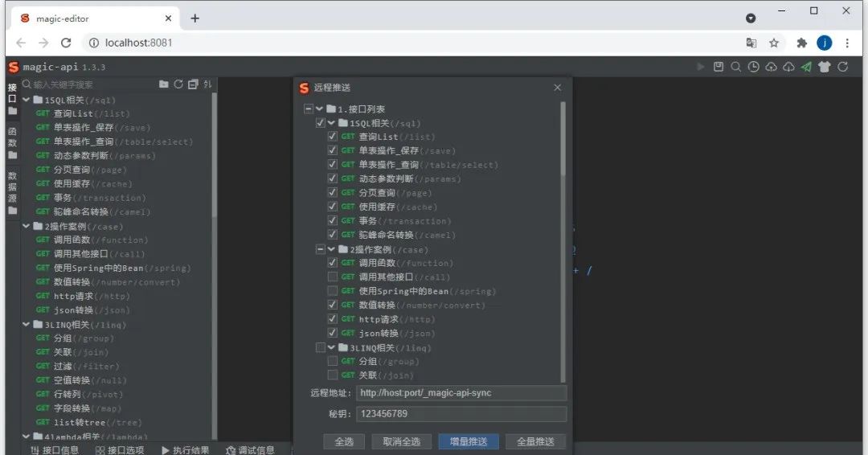868x455 pixels.
Task: Collapse 1.接口列表 root in dialog tree
Action: [x=319, y=109]
